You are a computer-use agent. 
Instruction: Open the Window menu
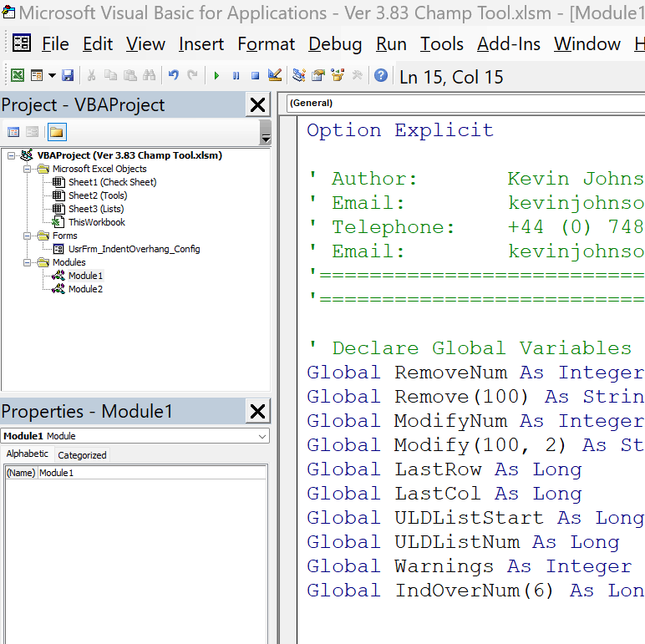587,44
